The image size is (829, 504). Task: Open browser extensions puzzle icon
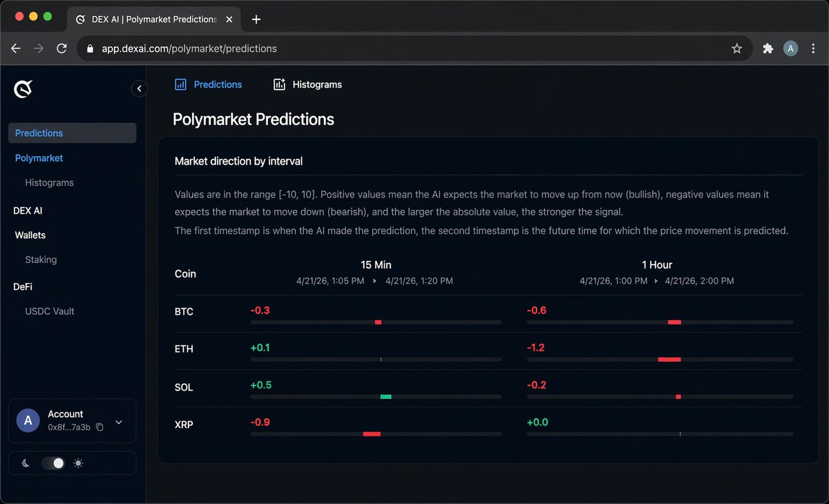(768, 48)
